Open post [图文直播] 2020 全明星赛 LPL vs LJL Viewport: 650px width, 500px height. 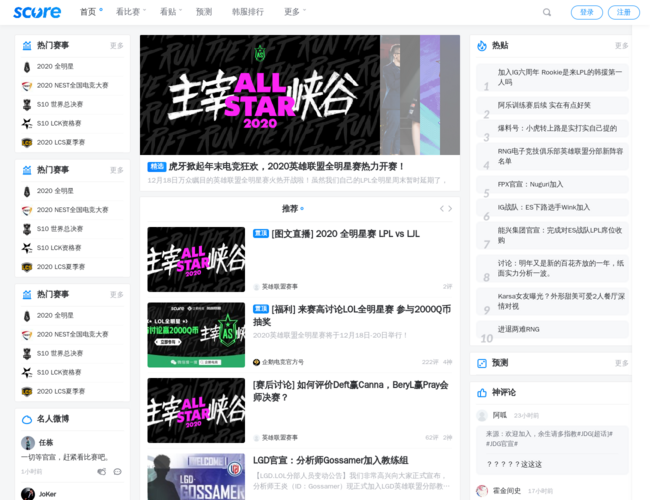[x=345, y=234]
